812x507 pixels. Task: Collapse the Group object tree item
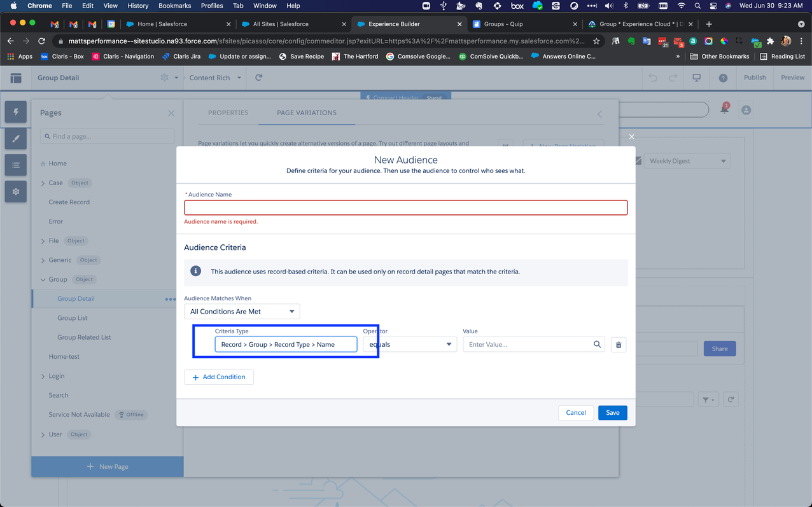(x=43, y=280)
